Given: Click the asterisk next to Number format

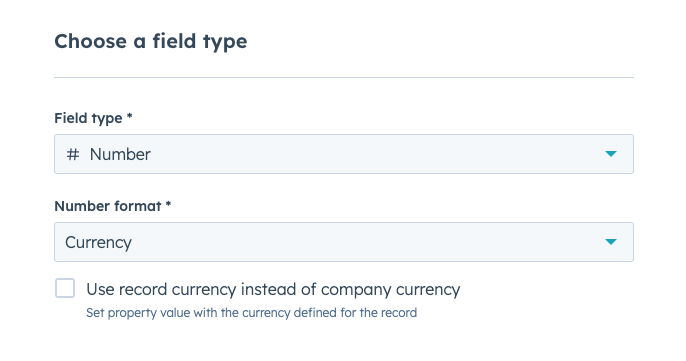Looking at the screenshot, I should (168, 204).
